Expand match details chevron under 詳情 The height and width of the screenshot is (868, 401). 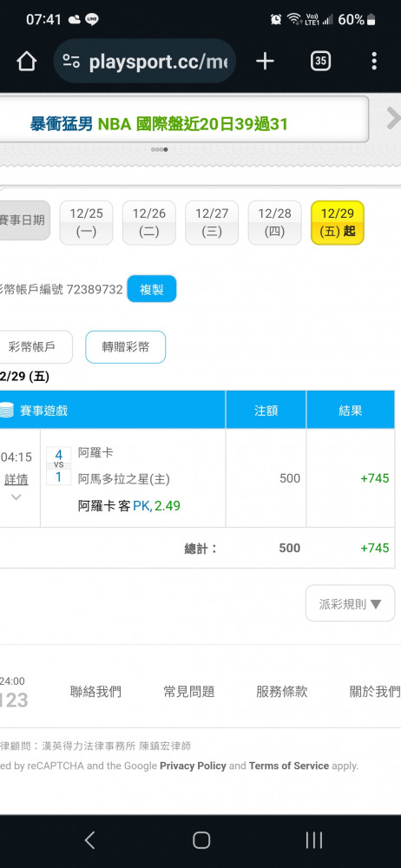pos(16,497)
